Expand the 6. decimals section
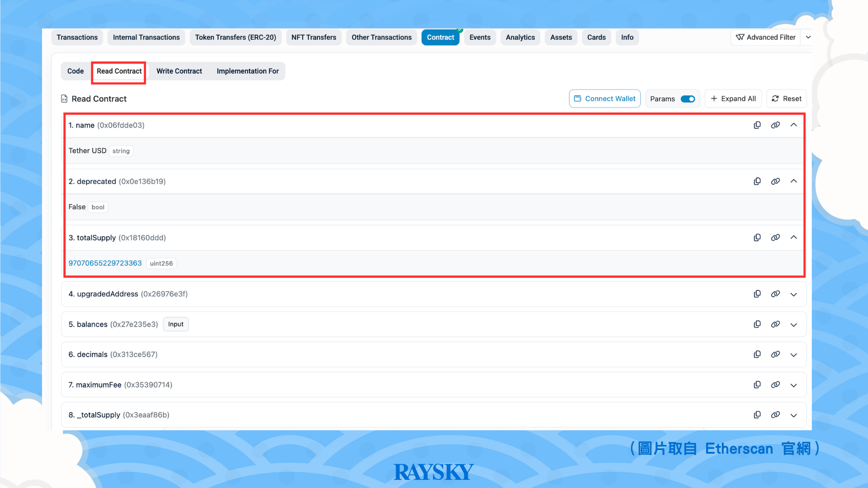Screen dimensions: 868x488 [794, 355]
